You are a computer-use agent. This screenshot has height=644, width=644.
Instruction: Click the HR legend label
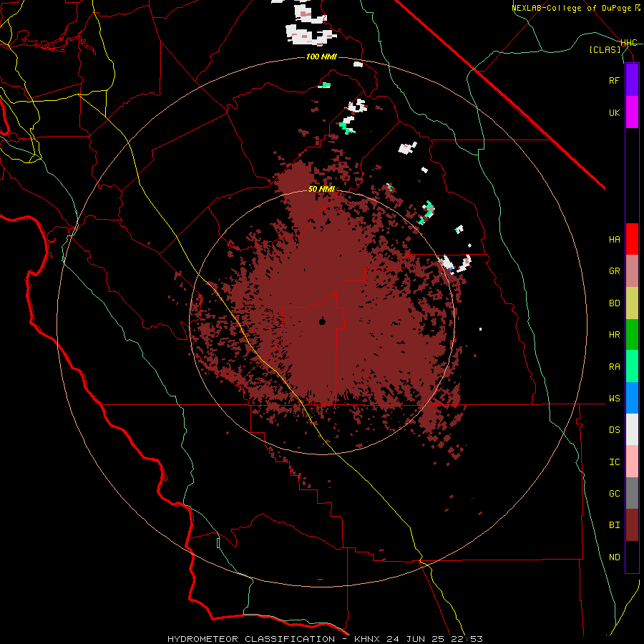[x=614, y=335]
